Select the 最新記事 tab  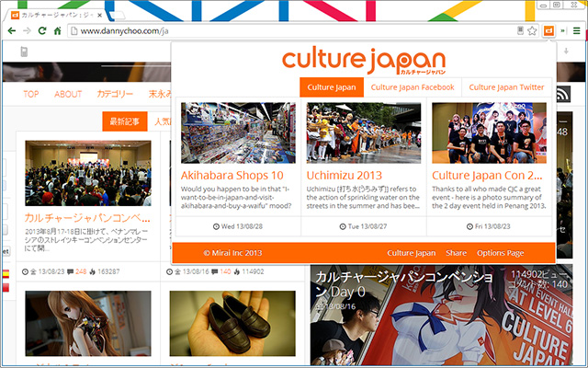(x=125, y=121)
